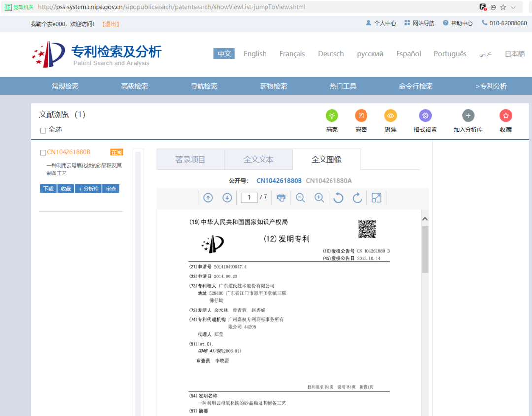Rotate the document page counterclockwise
532x416 pixels.
338,197
